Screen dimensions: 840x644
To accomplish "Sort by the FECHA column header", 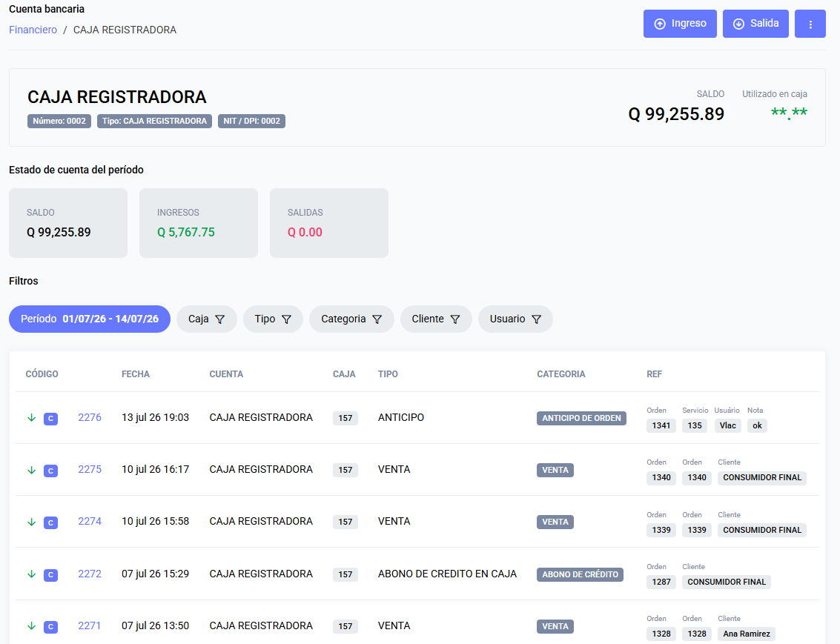I will pyautogui.click(x=136, y=374).
